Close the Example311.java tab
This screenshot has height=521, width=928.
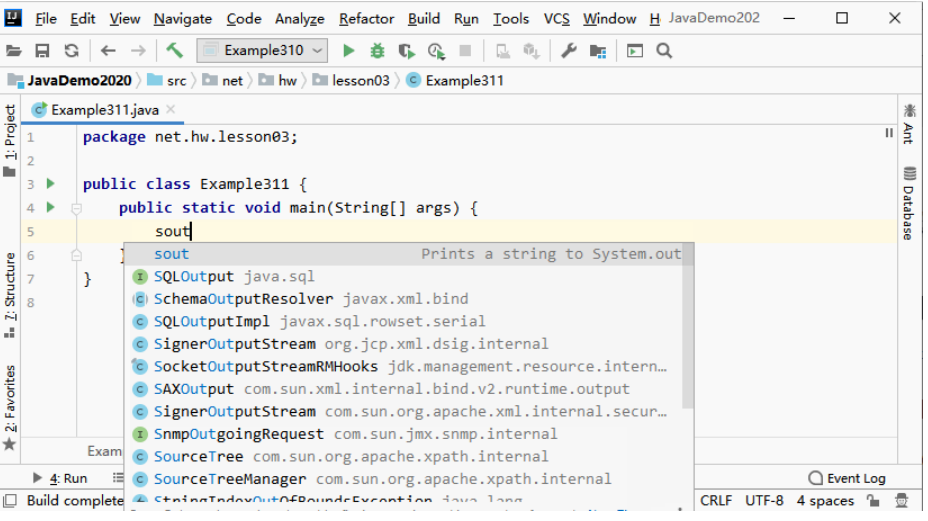170,110
